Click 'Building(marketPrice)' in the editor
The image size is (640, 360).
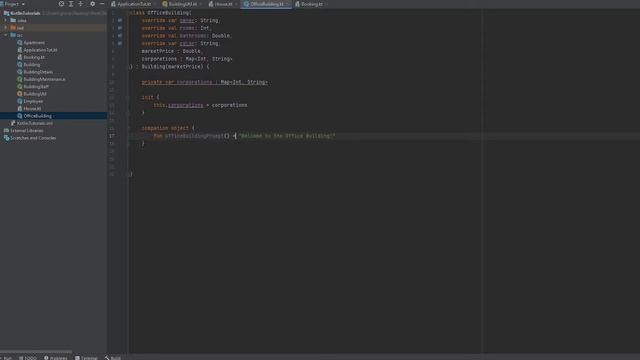point(172,67)
